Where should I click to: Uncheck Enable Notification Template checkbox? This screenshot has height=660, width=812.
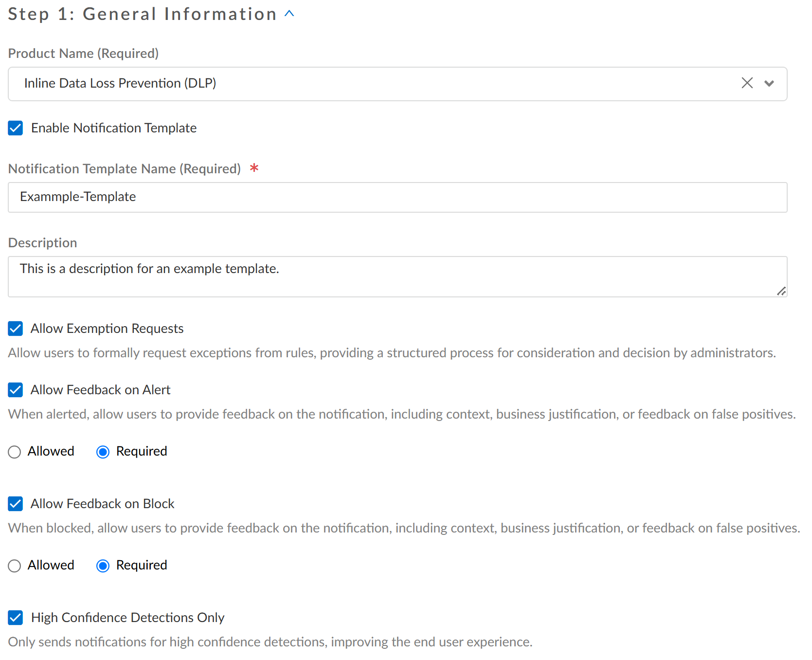click(16, 128)
